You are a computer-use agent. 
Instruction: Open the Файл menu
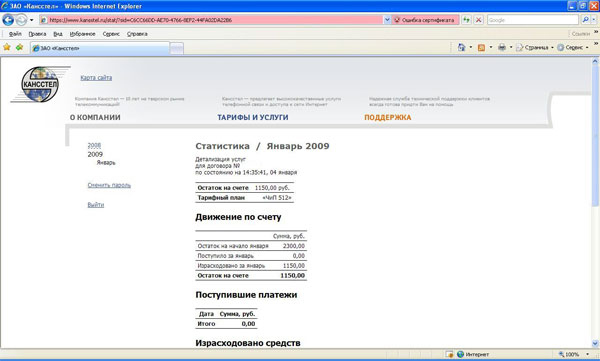tap(15, 34)
